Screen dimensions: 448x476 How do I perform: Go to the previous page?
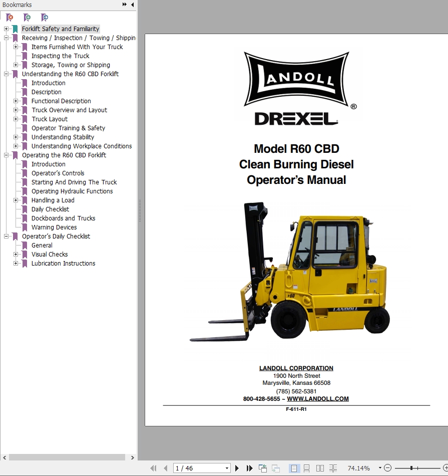(x=166, y=468)
